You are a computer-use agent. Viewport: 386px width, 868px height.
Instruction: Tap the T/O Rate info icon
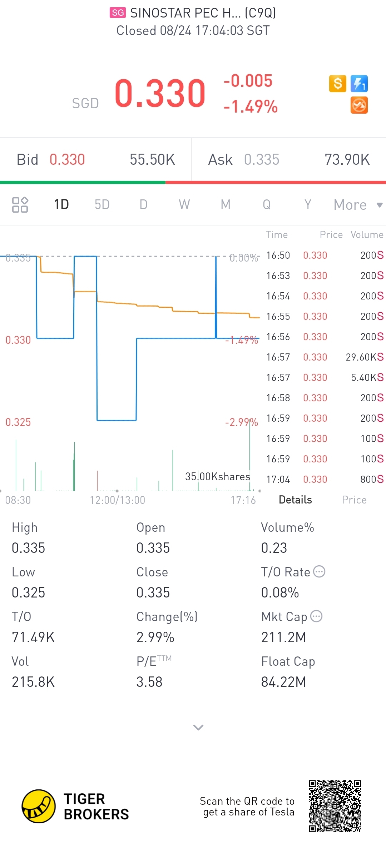click(319, 572)
